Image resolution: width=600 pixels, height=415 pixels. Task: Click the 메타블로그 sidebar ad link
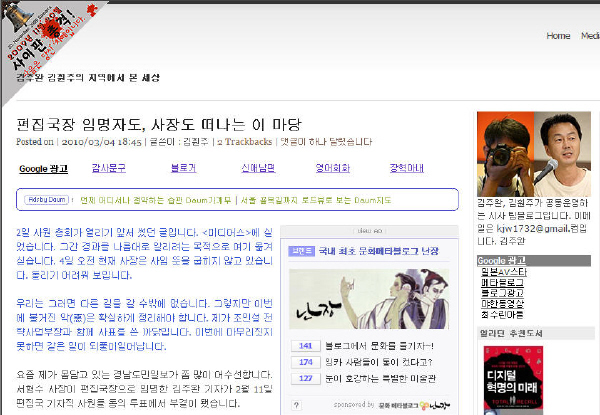pyautogui.click(x=502, y=282)
